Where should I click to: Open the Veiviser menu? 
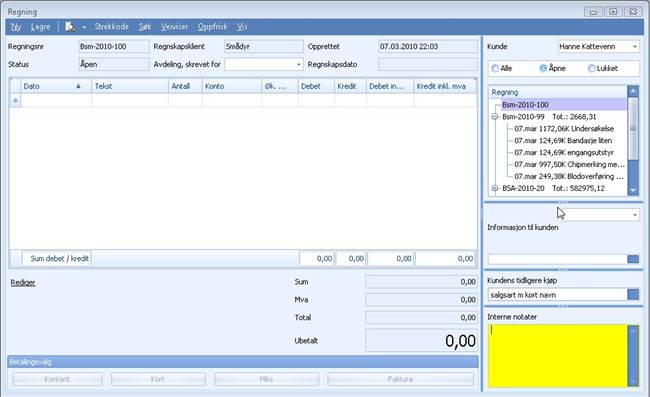(x=174, y=27)
